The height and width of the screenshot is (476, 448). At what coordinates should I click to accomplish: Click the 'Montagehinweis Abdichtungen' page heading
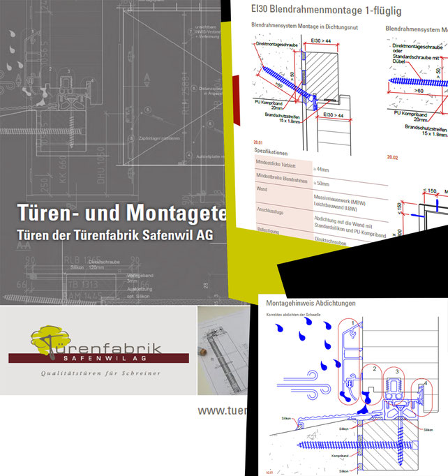(x=311, y=303)
